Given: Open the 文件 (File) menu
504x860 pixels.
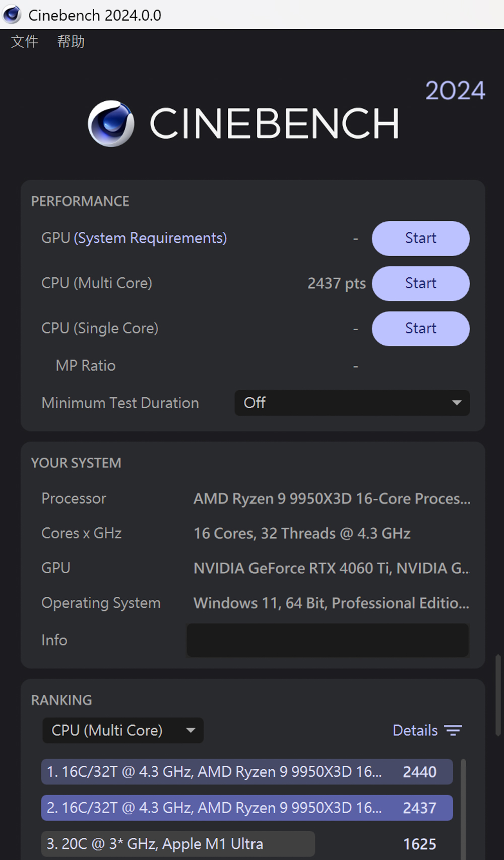Looking at the screenshot, I should pyautogui.click(x=24, y=41).
